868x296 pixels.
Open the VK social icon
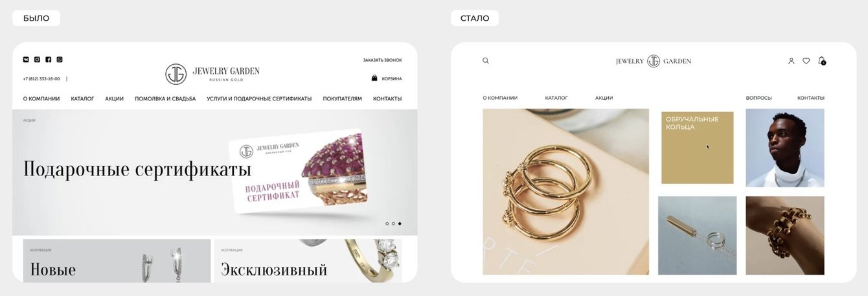(x=26, y=60)
